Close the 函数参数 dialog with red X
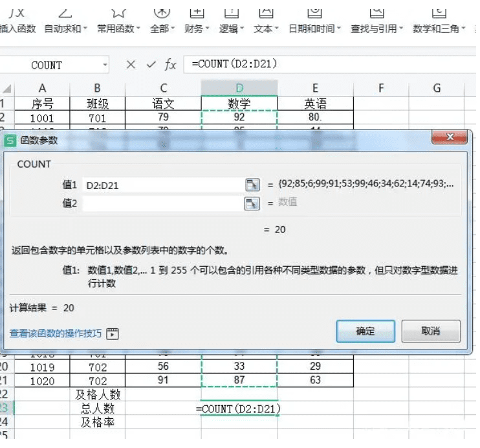 coord(450,137)
